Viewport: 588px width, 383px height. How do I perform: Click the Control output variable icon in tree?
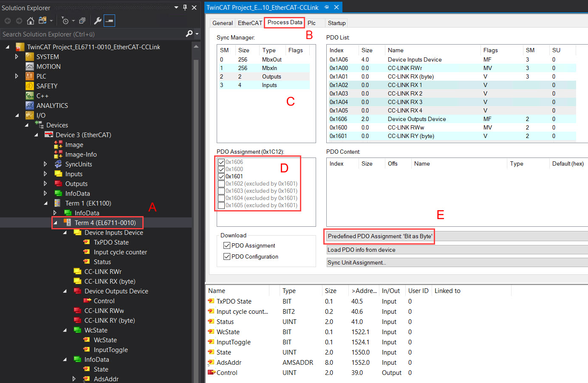[x=87, y=301]
